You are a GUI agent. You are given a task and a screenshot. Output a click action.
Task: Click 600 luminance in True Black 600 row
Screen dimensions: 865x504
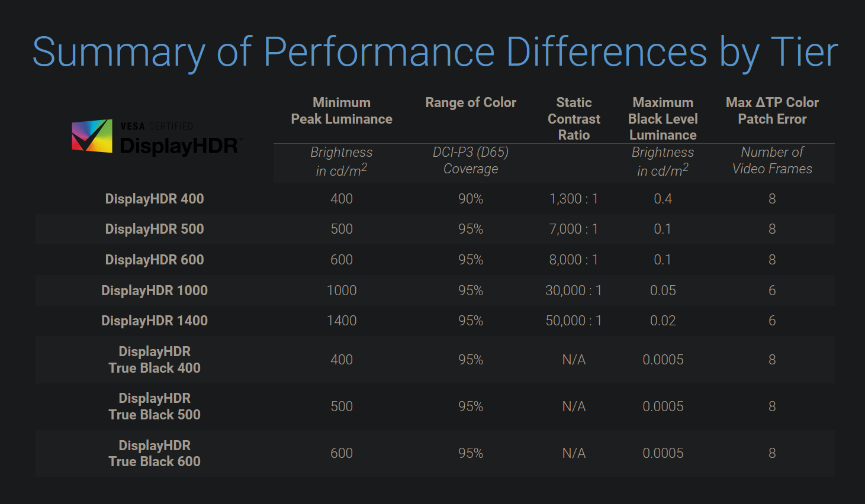pos(342,453)
